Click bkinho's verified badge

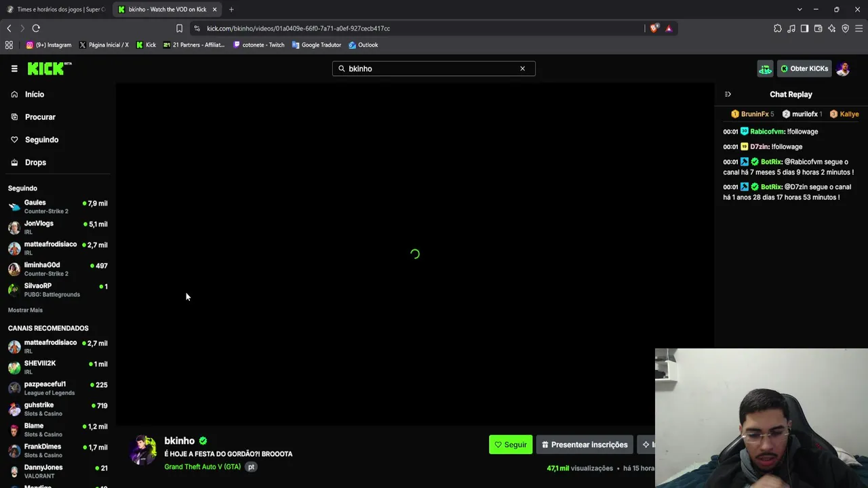[203, 441]
